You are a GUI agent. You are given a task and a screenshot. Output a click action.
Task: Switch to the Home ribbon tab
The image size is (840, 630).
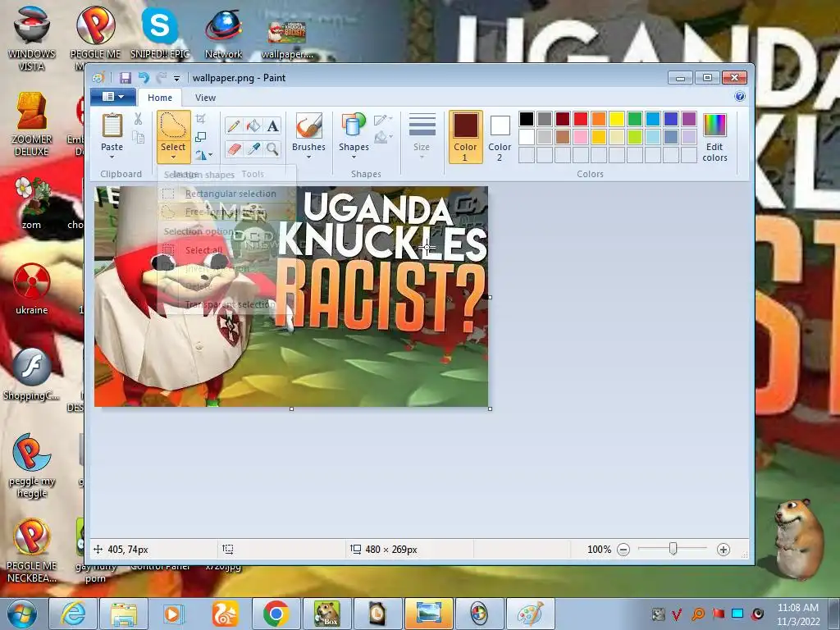[x=160, y=98]
